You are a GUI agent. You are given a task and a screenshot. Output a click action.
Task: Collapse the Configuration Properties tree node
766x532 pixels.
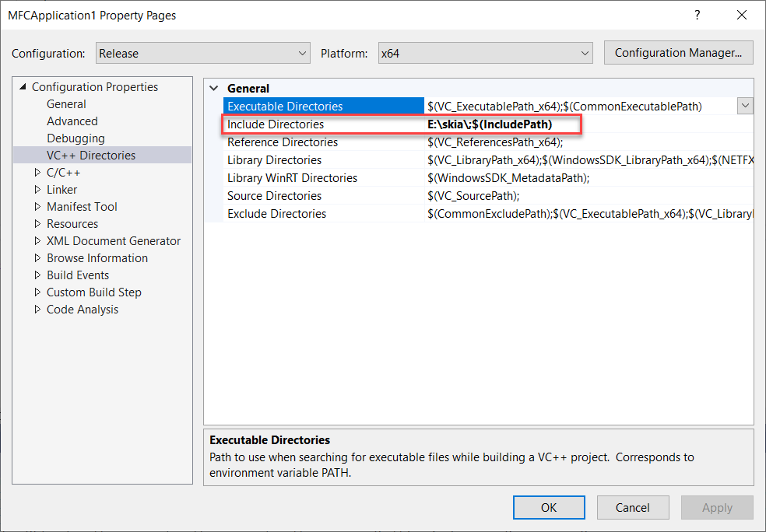click(x=23, y=87)
